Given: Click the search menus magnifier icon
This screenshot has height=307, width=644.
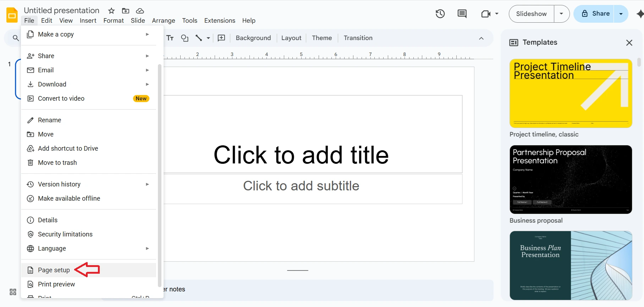Looking at the screenshot, I should point(16,38).
